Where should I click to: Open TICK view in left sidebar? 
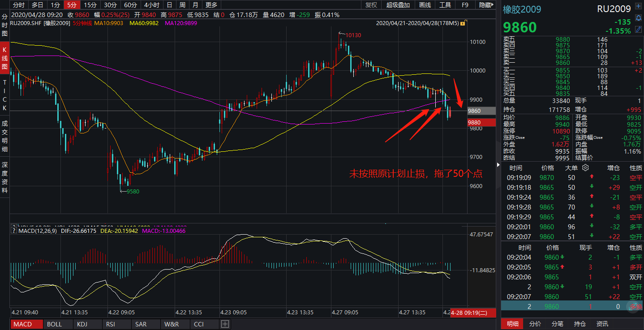pos(4,95)
